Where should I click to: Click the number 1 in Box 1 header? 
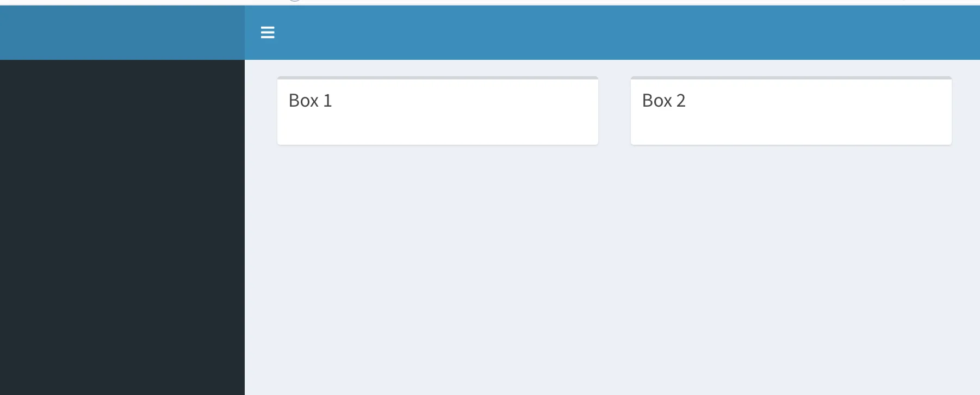click(x=327, y=101)
